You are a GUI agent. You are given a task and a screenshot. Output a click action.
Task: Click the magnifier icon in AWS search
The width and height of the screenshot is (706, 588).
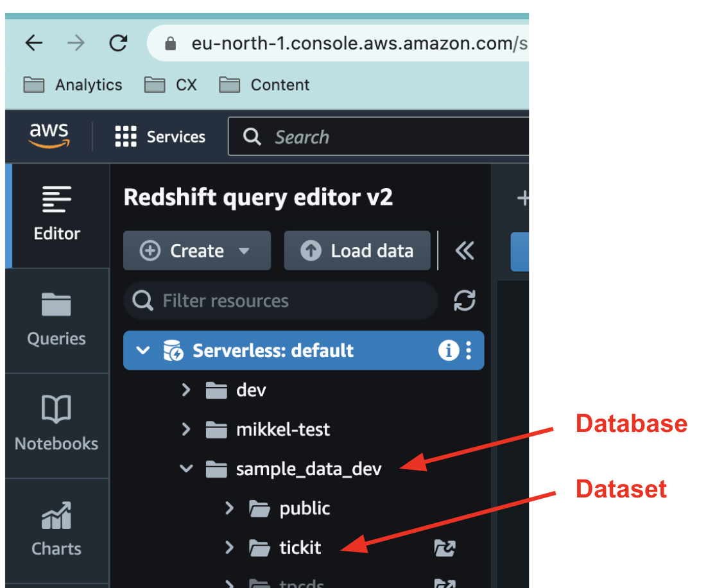click(x=252, y=137)
